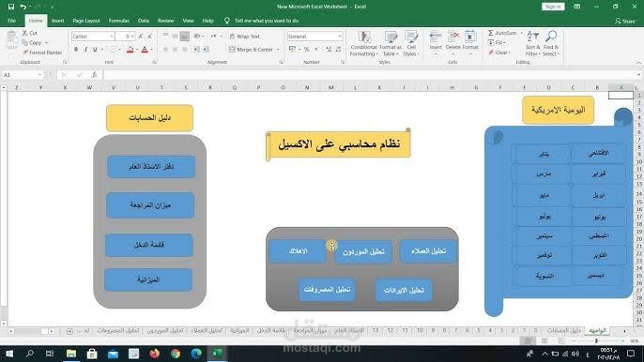This screenshot has width=644, height=362.
Task: Click the Decrease Font Size icon
Action: tap(149, 37)
